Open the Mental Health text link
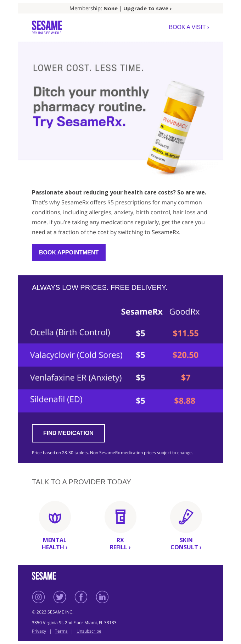Viewport: 241px width, 644px height. click(55, 544)
